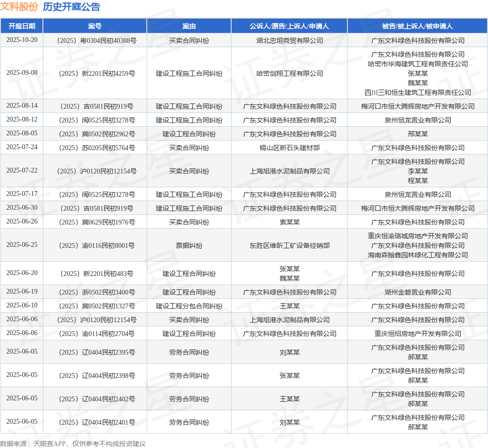
Task: Select the date cell 2025-06-19
Action: pyautogui.click(x=22, y=291)
